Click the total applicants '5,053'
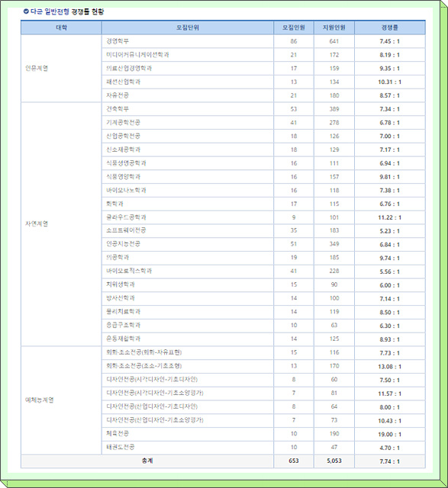The width and height of the screenshot is (448, 488). [334, 461]
